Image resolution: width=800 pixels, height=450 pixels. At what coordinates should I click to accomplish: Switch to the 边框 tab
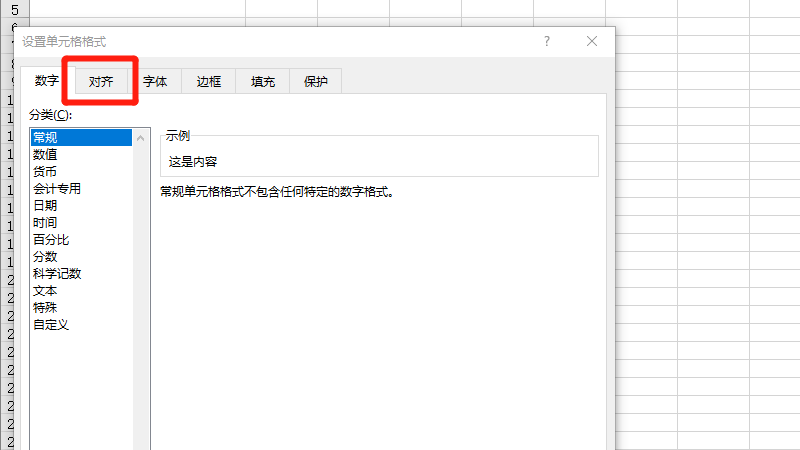click(x=209, y=82)
